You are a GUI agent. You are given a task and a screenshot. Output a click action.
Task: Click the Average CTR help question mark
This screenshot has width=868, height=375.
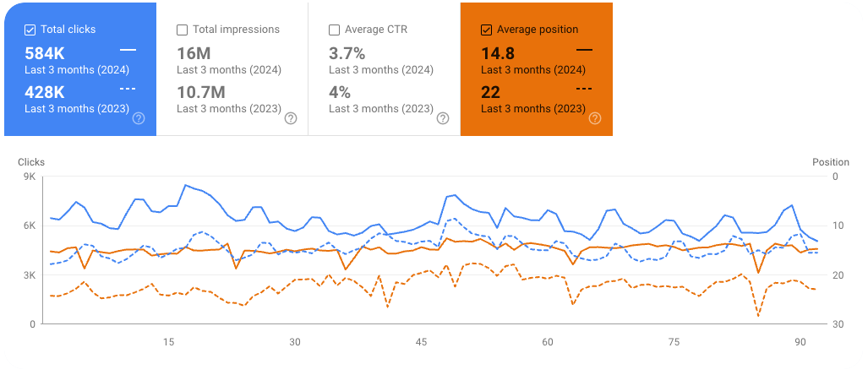point(442,118)
